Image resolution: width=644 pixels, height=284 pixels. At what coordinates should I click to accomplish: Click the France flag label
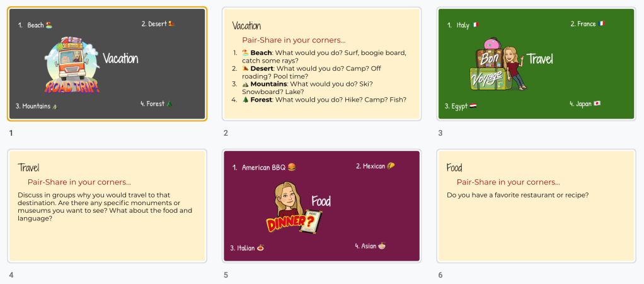point(587,24)
